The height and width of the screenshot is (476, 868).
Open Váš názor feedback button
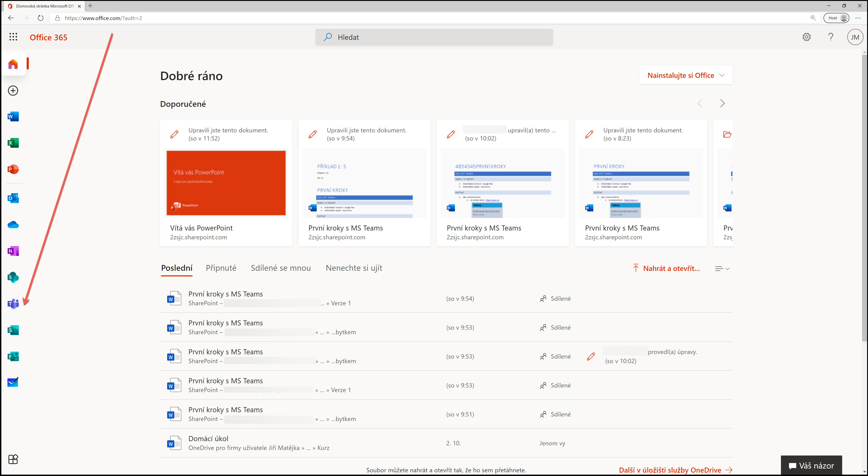coord(811,466)
